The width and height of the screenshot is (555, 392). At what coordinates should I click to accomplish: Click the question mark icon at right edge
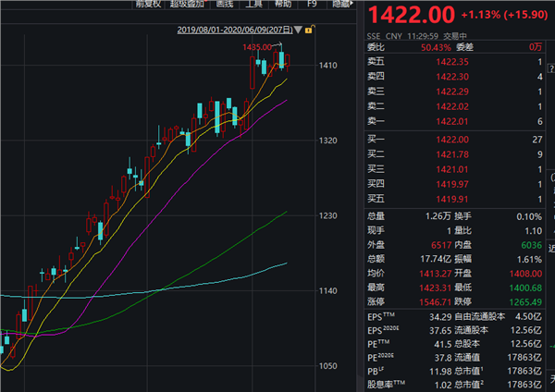pyautogui.click(x=551, y=68)
